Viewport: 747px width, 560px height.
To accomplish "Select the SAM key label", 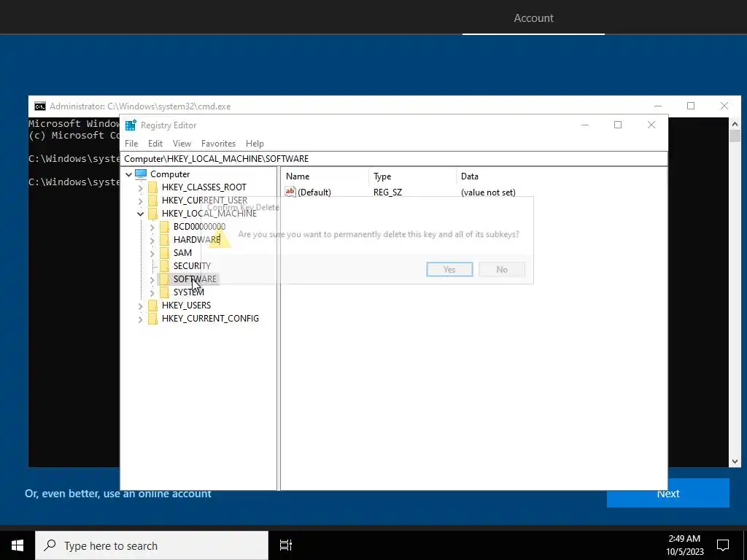I will (x=182, y=253).
